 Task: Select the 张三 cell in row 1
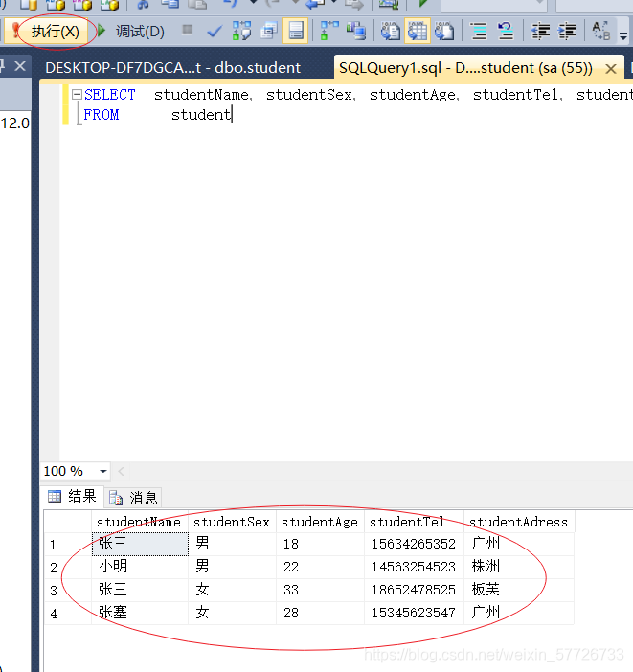pyautogui.click(x=140, y=544)
